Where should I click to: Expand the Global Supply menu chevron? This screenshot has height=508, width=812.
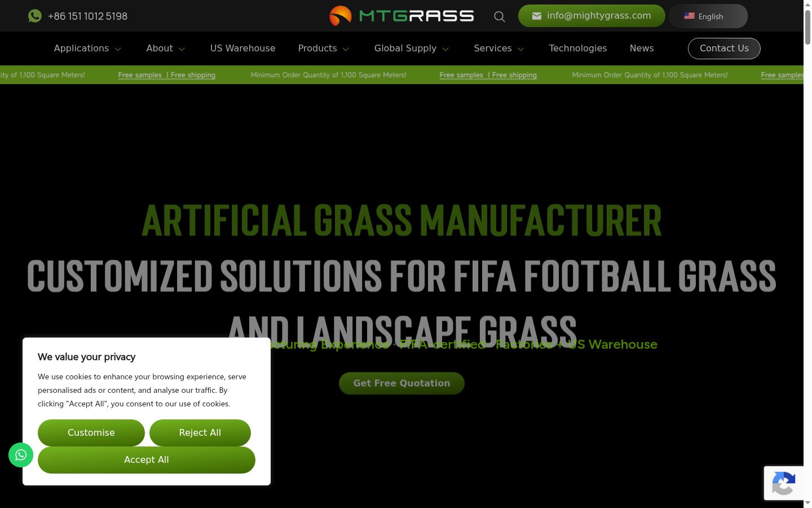445,49
